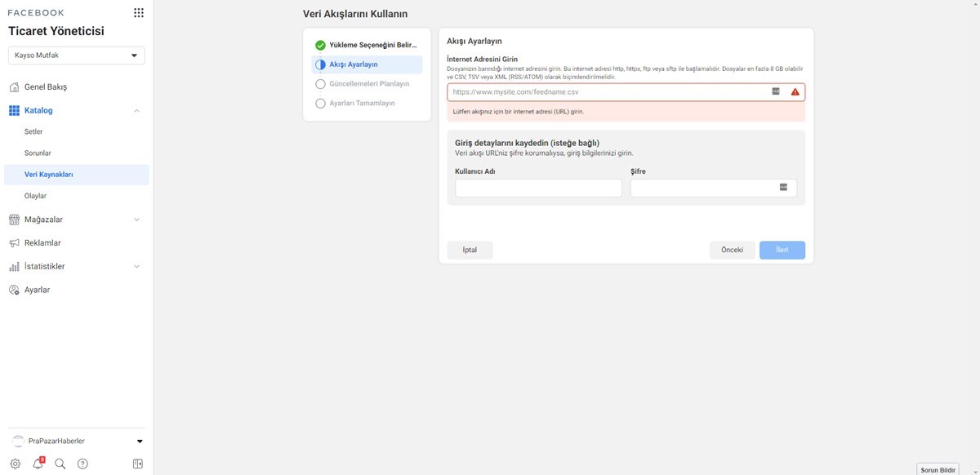Open the settings gear in the bottom bar
Screen dimensions: 980x475
[15, 464]
